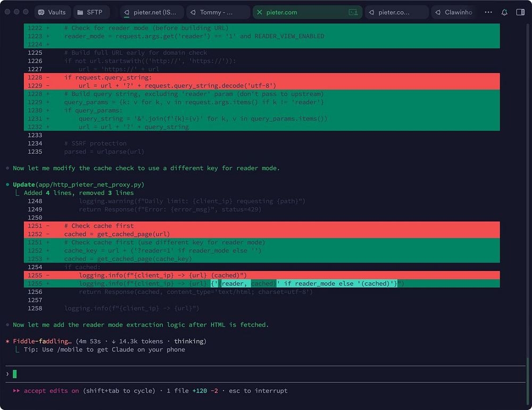Click 'accept edits on' mode indicator
532x410 pixels.
pos(51,391)
